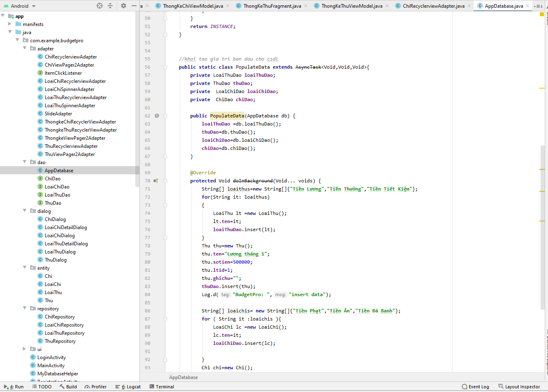Image resolution: width=548 pixels, height=392 pixels.
Task: Switch to ThongKeThuViewModel.java tab
Action: tap(352, 6)
